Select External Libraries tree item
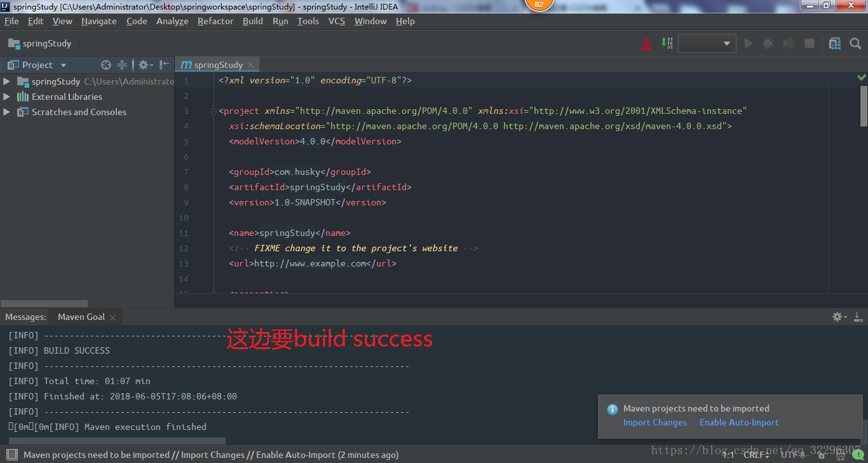Image resolution: width=868 pixels, height=463 pixels. pos(67,97)
